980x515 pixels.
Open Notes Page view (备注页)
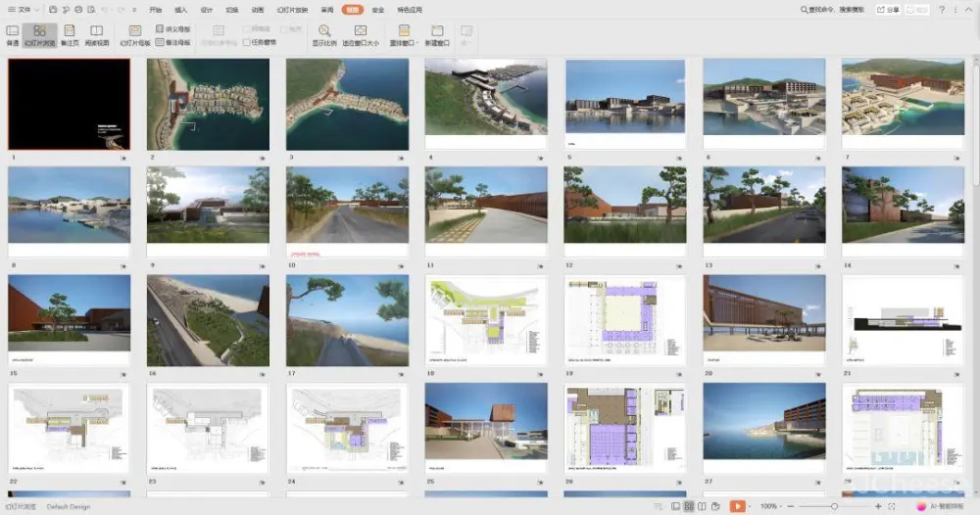tap(70, 35)
